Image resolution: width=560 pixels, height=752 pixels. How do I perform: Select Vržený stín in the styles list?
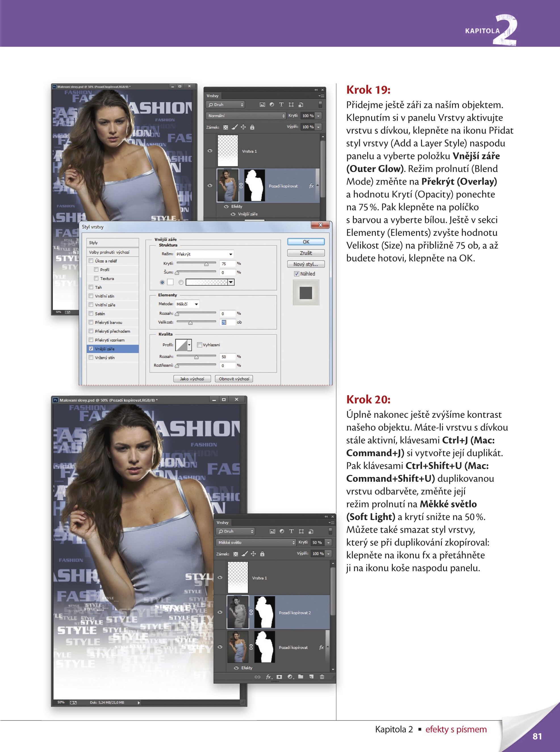click(x=105, y=357)
